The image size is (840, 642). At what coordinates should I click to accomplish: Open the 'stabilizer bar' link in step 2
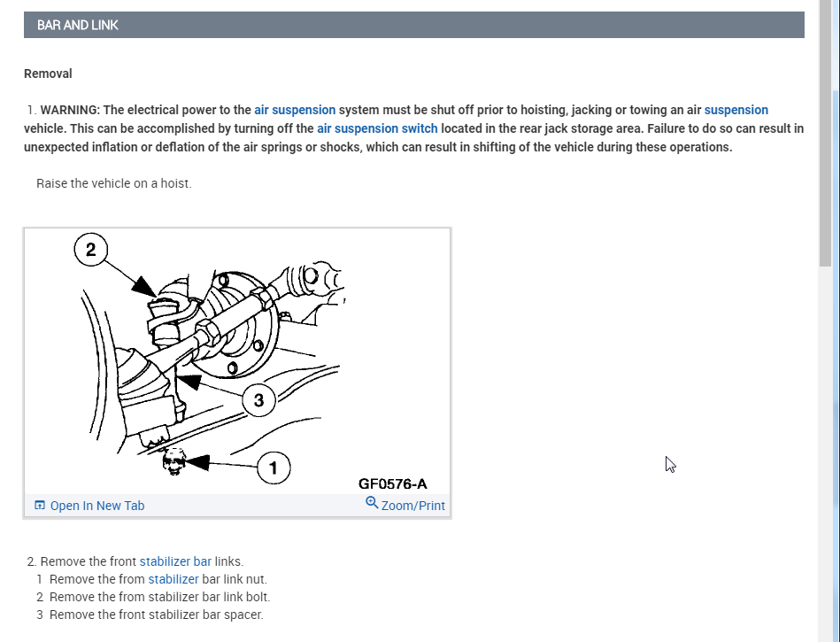(175, 561)
